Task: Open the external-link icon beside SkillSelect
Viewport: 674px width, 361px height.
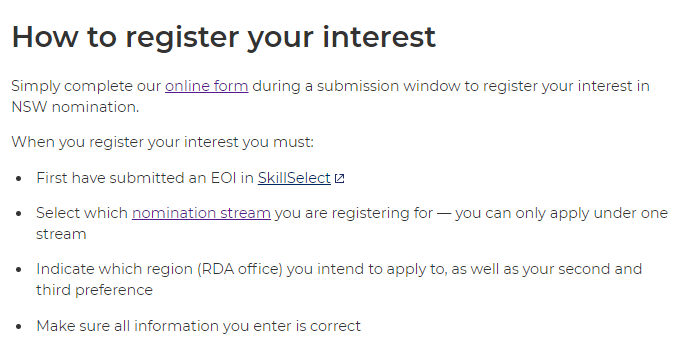Action: pos(340,178)
